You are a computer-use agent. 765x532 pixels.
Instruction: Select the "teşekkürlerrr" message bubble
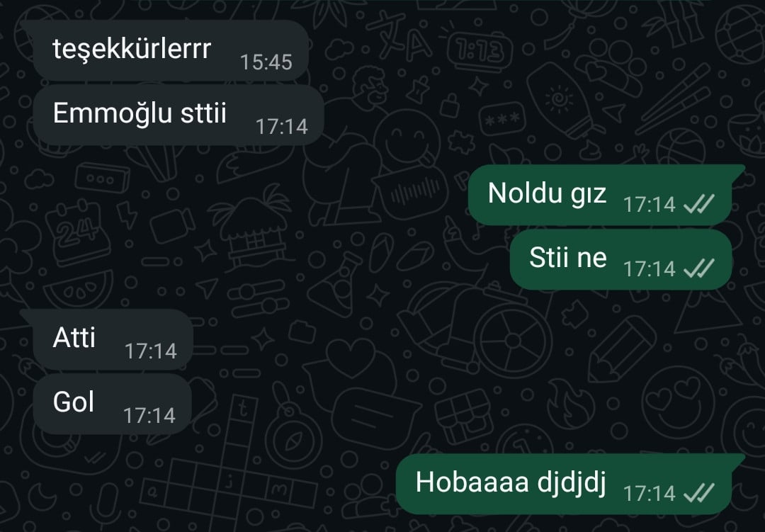pos(170,50)
